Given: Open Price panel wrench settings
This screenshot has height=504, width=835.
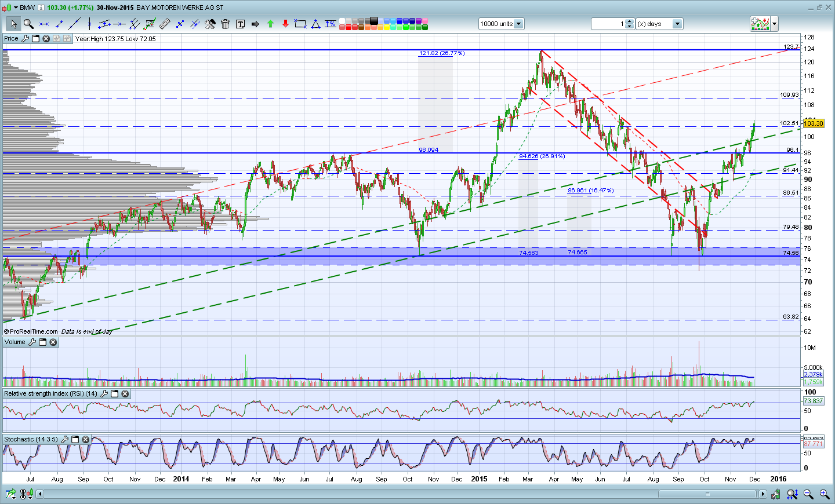Looking at the screenshot, I should 25,39.
